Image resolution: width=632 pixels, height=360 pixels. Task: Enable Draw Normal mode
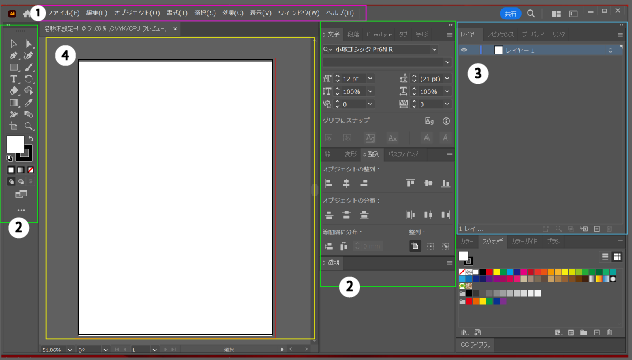[x=11, y=181]
